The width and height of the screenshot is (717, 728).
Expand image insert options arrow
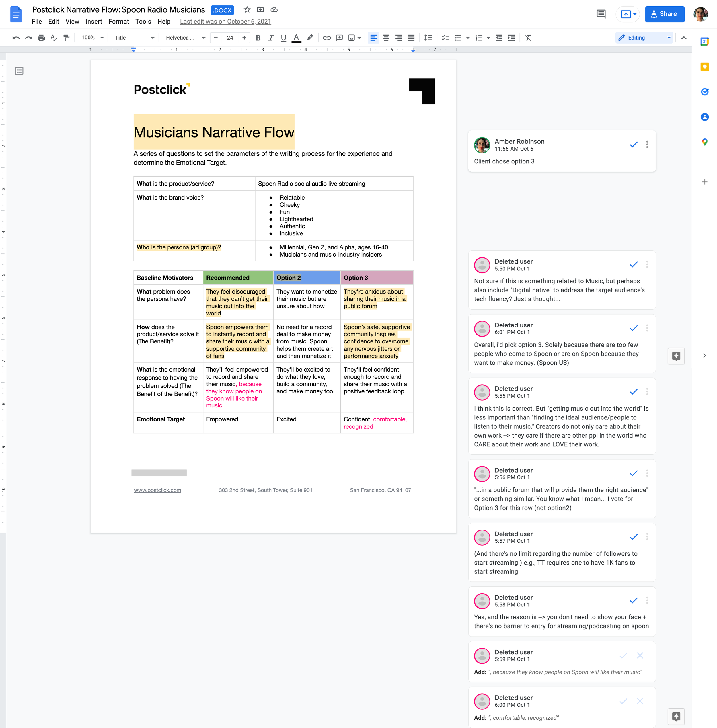pos(359,38)
